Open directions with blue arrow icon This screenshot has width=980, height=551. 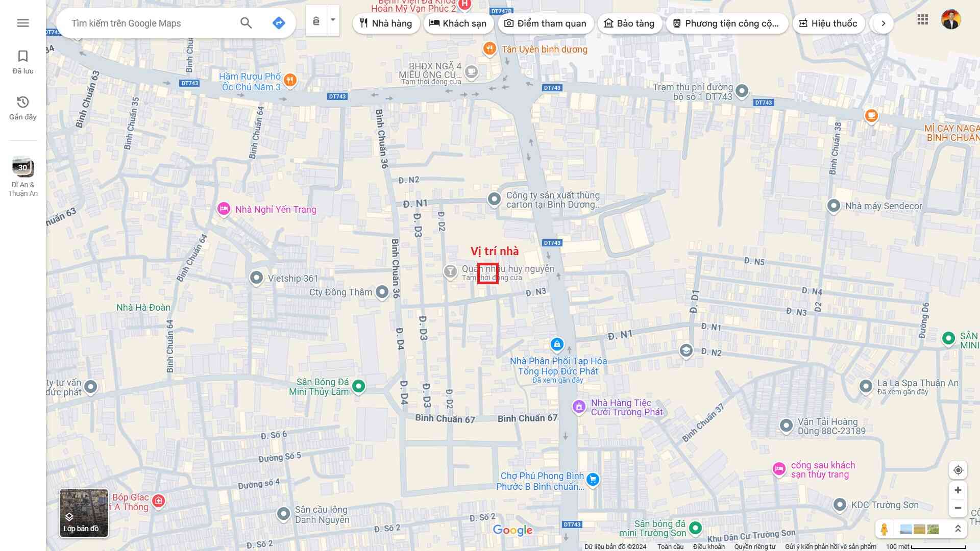tap(279, 23)
